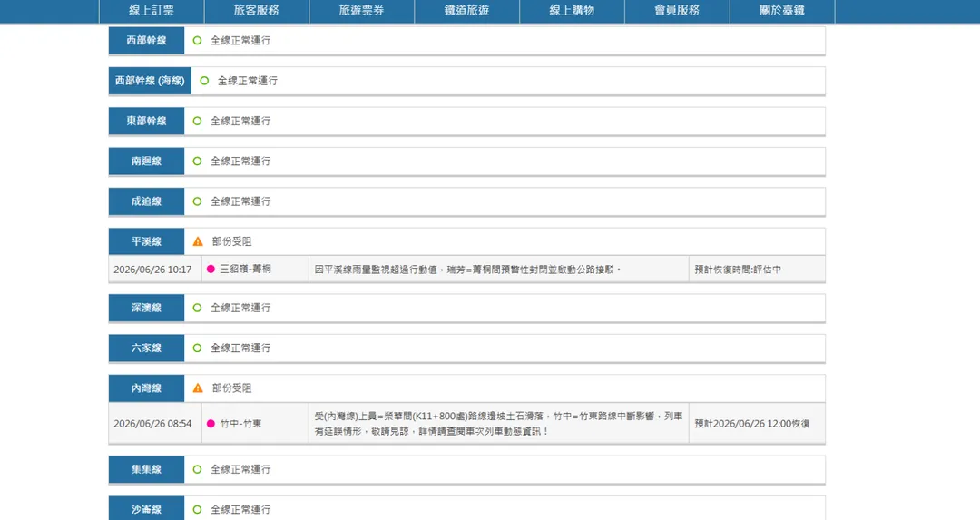Click 全線正常運行 status of 西部幹線 (海線)

pos(248,81)
